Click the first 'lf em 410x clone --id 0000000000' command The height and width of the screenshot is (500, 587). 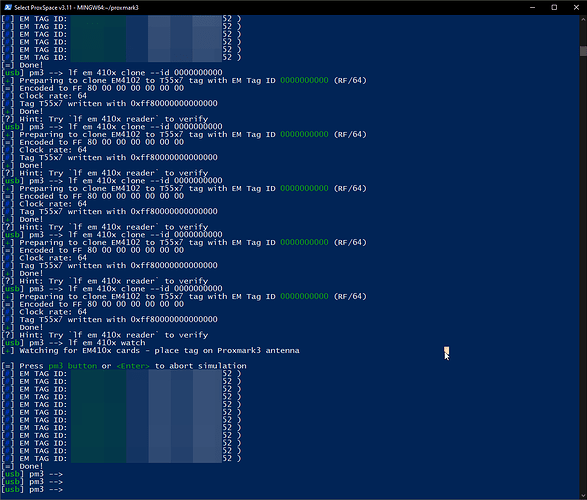tap(145, 73)
